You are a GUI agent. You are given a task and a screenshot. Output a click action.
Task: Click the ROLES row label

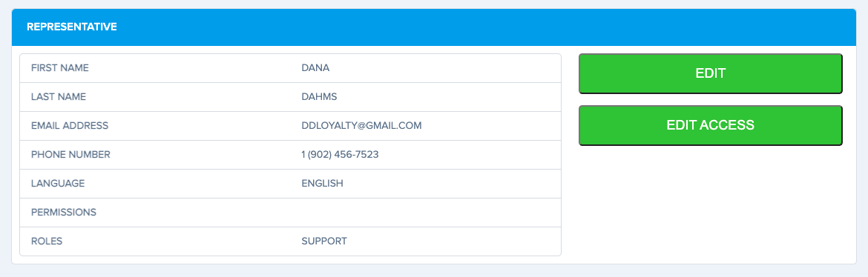click(x=47, y=241)
